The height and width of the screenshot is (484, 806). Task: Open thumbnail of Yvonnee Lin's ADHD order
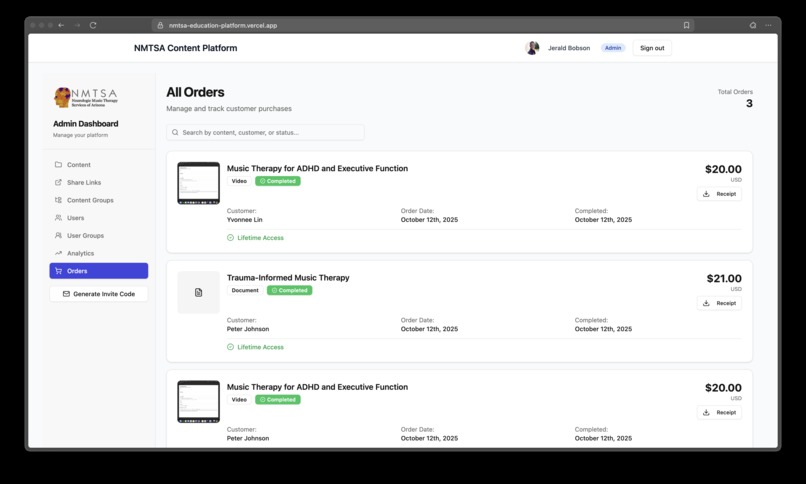pyautogui.click(x=198, y=183)
